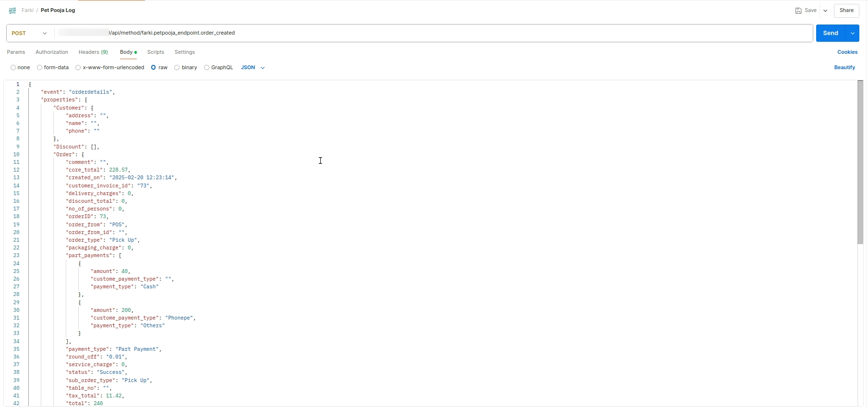
Task: Click the "status": "Success" line
Action: click(x=96, y=372)
